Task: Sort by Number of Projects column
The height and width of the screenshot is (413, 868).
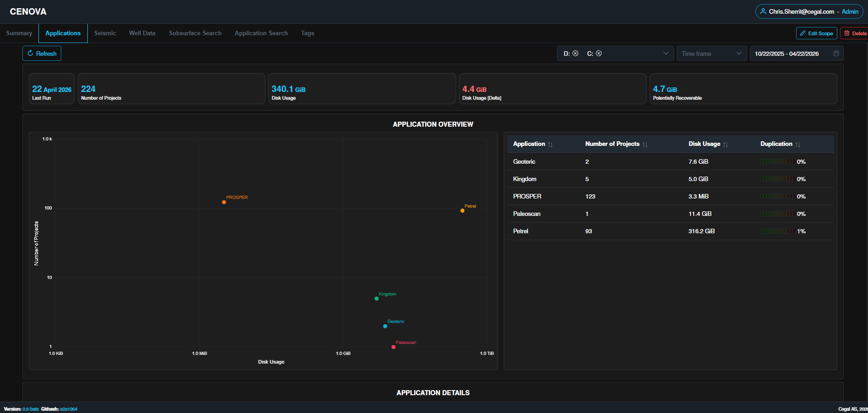Action: tap(645, 145)
